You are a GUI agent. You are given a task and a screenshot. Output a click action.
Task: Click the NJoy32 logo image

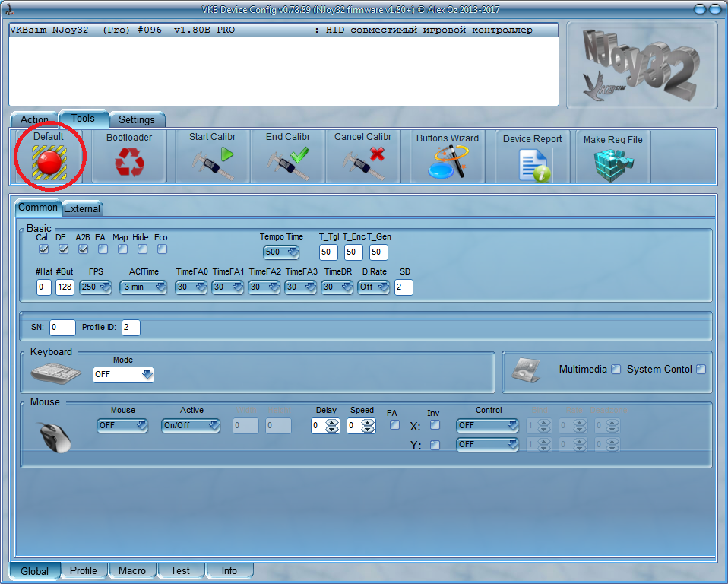tap(642, 65)
